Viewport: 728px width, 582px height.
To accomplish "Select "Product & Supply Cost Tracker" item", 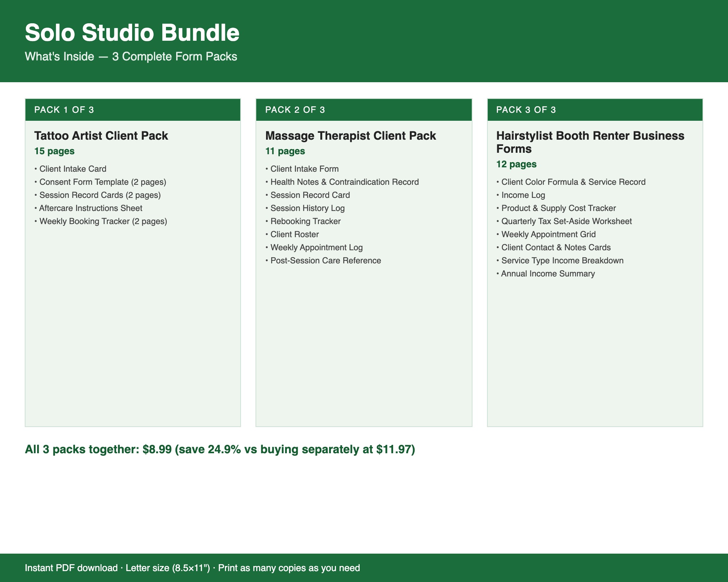I will (556, 208).
